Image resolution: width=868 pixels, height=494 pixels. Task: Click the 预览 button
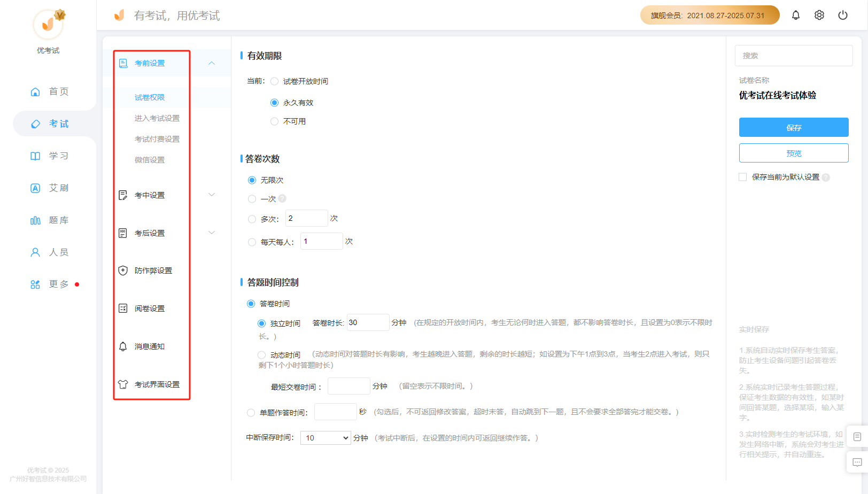[x=794, y=153]
